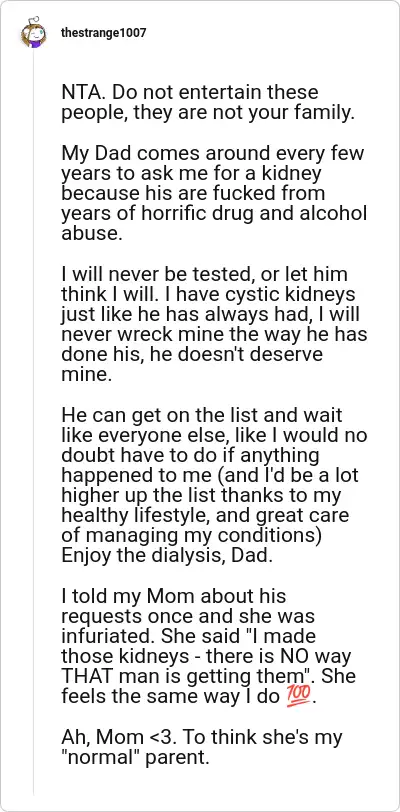Select the line 'people, they are not your family.'

click(208, 113)
